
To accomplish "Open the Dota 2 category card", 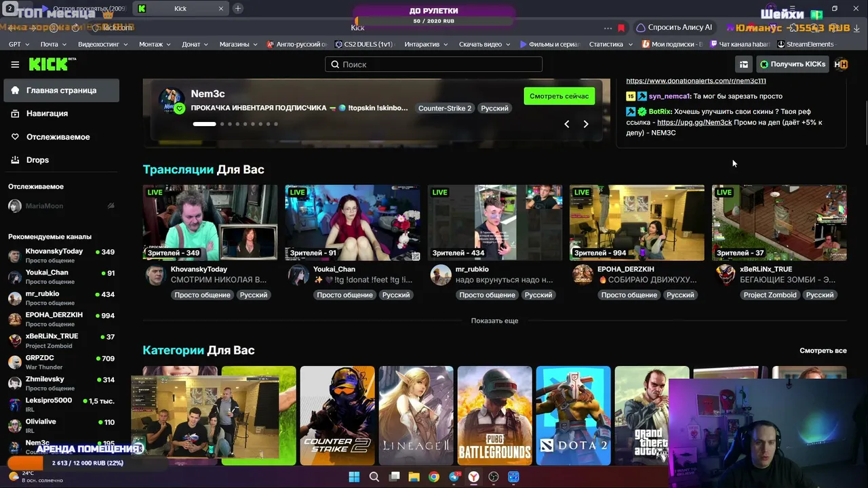I will [x=573, y=415].
